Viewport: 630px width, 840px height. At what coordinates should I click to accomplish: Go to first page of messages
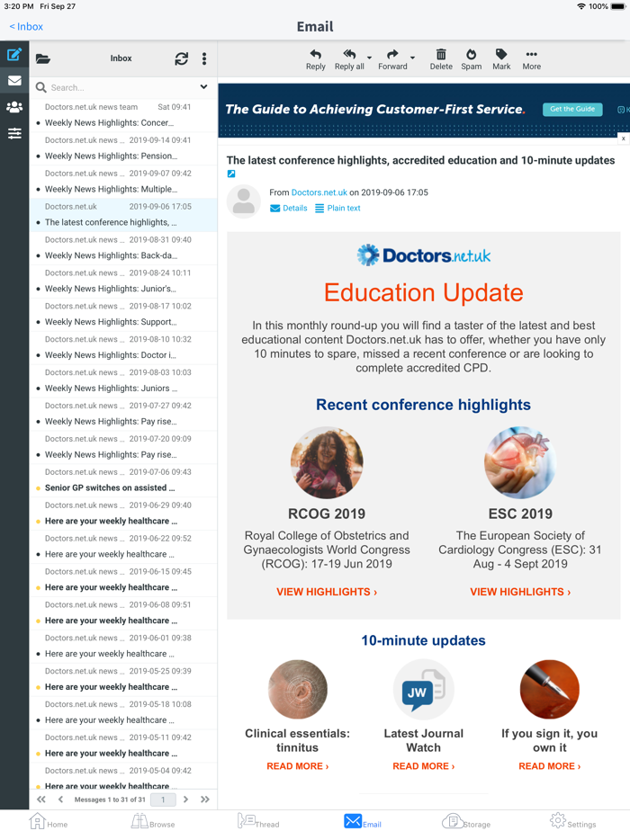41,800
